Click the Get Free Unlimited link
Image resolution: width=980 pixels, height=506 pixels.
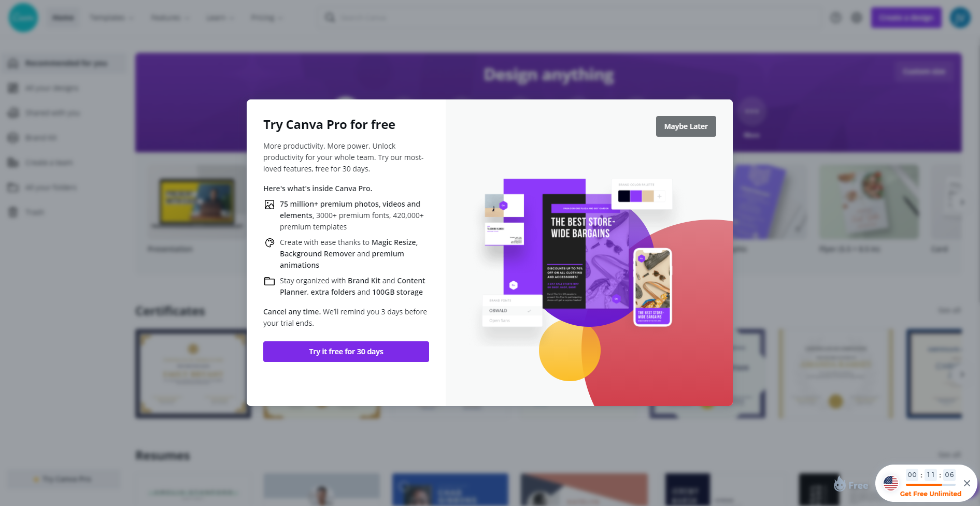click(930, 494)
